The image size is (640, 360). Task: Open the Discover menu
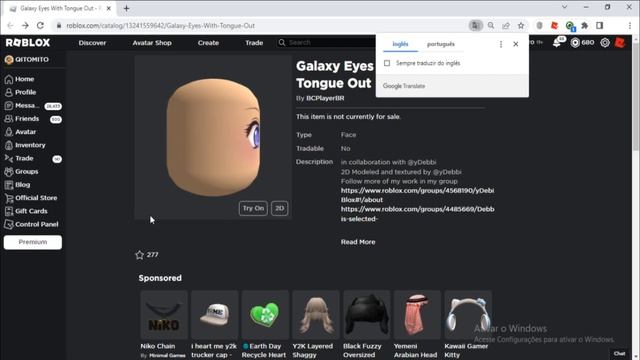[92, 42]
